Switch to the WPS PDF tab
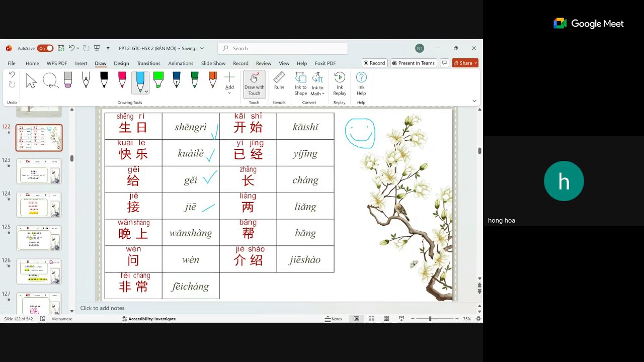Viewport: 644px width, 362px height. pyautogui.click(x=57, y=63)
